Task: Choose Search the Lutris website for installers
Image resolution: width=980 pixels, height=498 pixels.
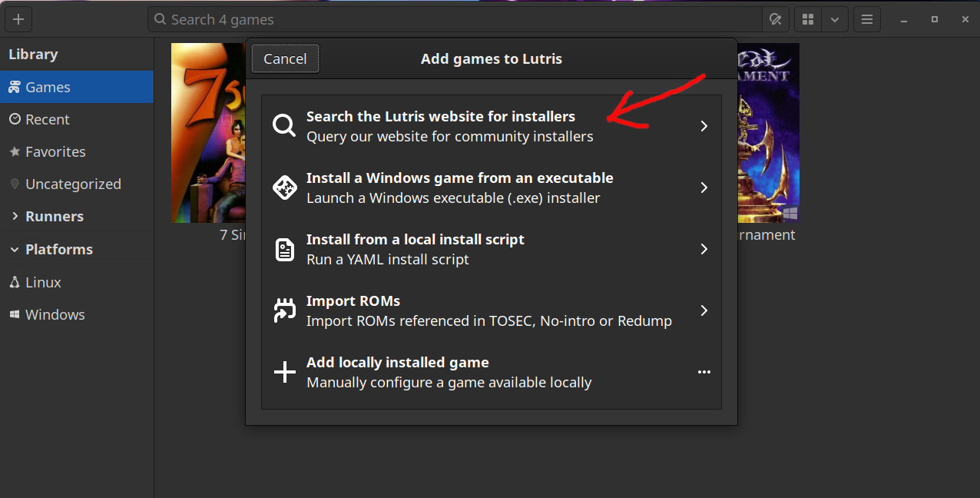Action: [x=492, y=126]
